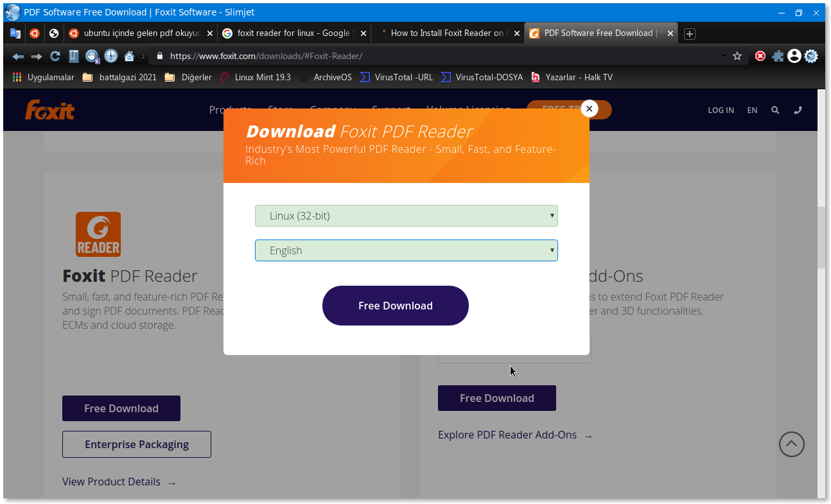
Task: Open the user profile icon
Action: click(794, 56)
